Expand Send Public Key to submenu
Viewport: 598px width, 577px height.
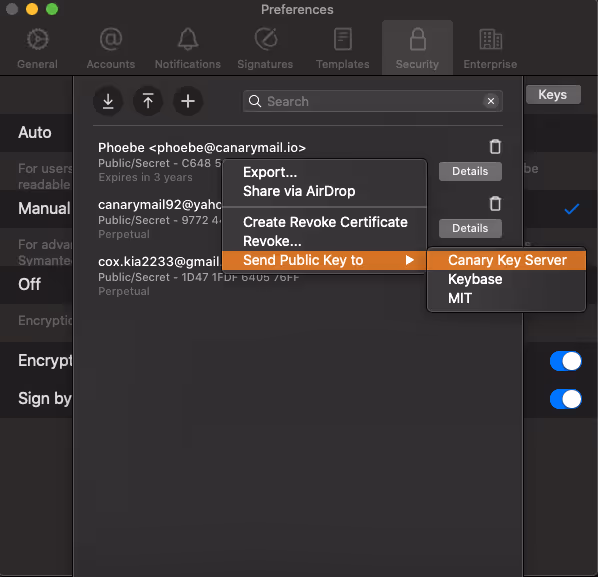point(324,260)
